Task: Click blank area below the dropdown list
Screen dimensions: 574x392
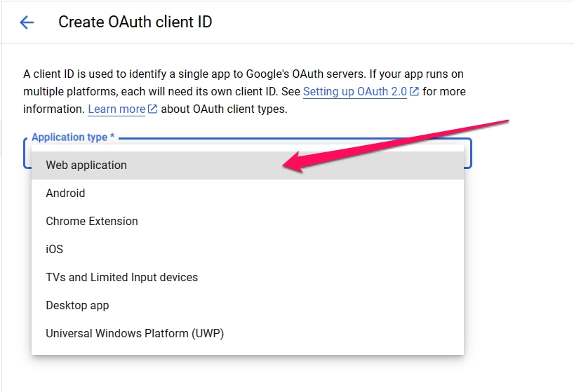Action: click(248, 374)
